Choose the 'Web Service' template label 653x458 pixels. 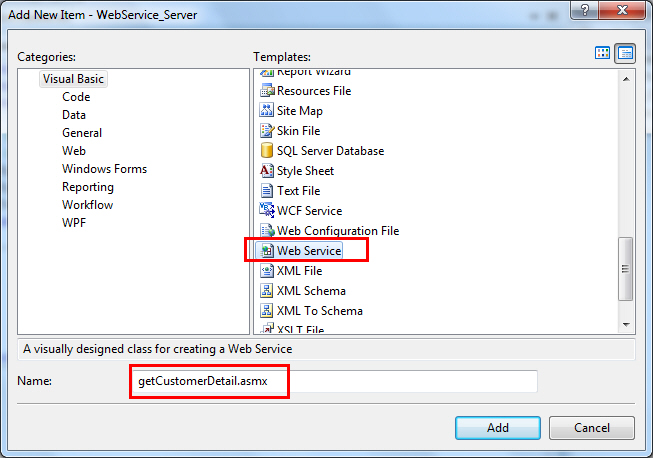pos(309,251)
